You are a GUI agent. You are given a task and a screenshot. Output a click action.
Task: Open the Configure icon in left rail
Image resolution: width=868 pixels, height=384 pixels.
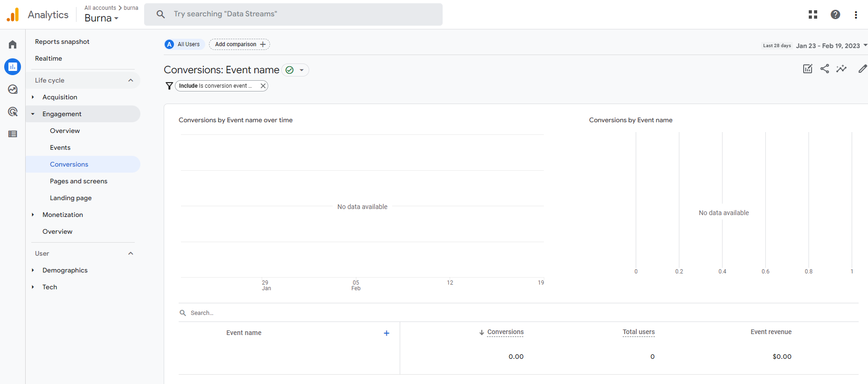point(13,134)
